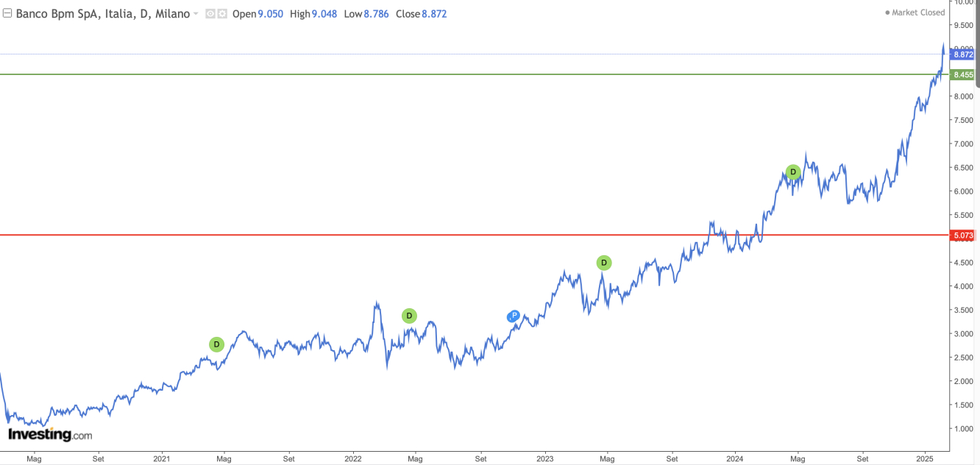The width and height of the screenshot is (980, 465).
Task: Click the 2024 label on time axis
Action: (x=734, y=458)
